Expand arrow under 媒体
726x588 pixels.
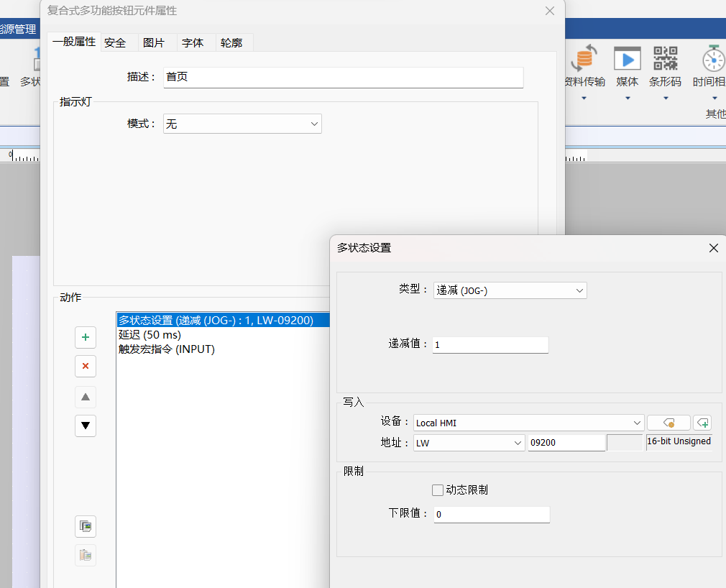tap(628, 98)
